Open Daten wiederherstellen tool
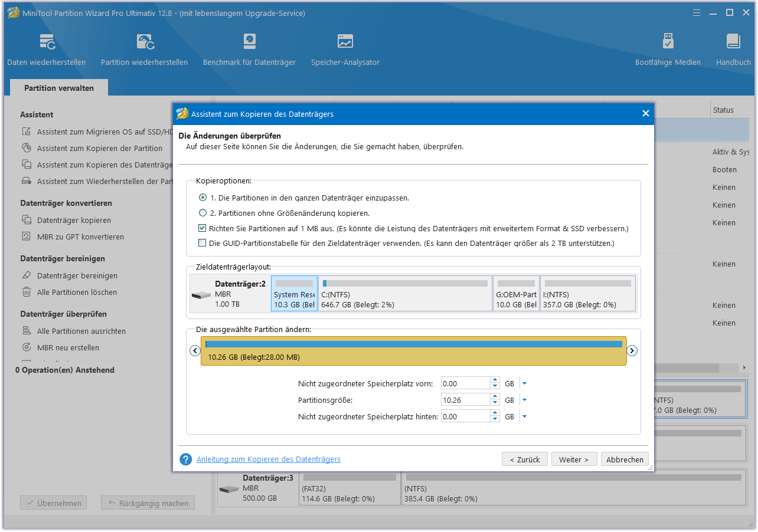Screen dimensions: 758x532 pyautogui.click(x=46, y=50)
